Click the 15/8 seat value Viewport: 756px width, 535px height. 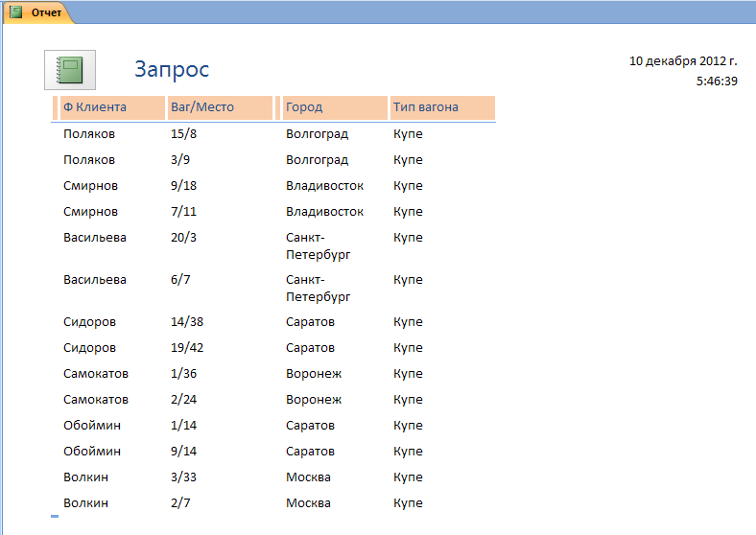(x=183, y=134)
